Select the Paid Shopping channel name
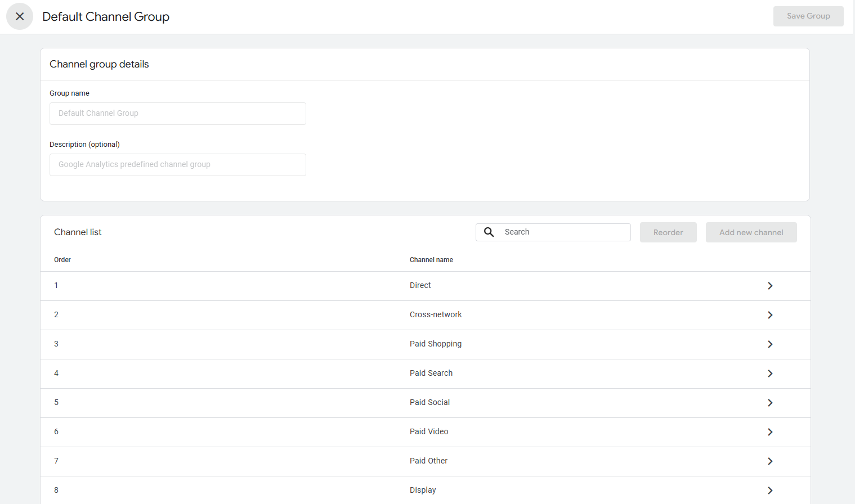Viewport: 855px width, 504px height. pos(436,344)
